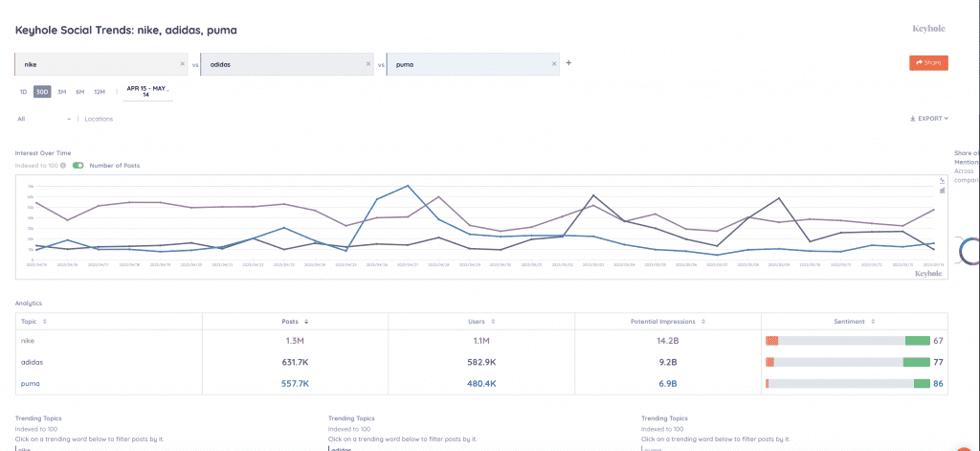Click nike impressions value 14.2B
Viewport: 980px width, 451px height.
tap(667, 341)
